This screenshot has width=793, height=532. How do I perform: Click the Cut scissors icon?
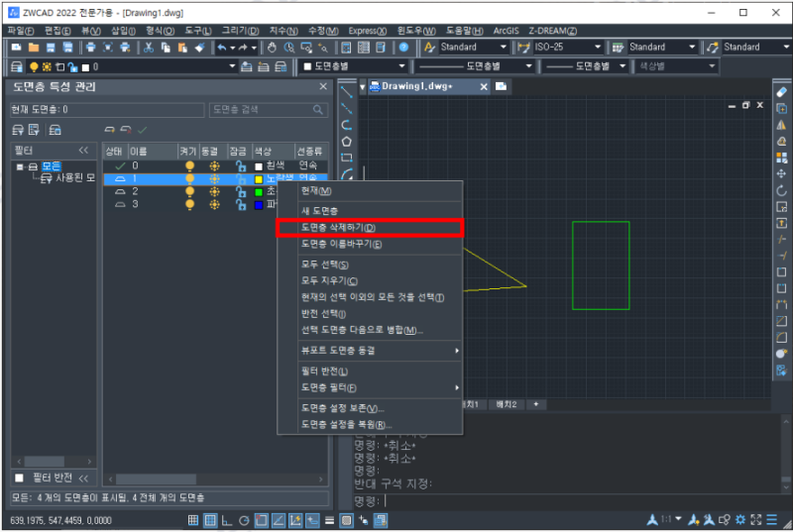148,48
